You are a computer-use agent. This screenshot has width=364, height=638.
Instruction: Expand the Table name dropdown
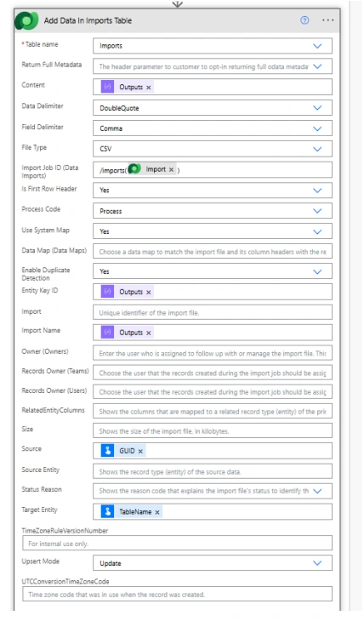click(x=317, y=46)
